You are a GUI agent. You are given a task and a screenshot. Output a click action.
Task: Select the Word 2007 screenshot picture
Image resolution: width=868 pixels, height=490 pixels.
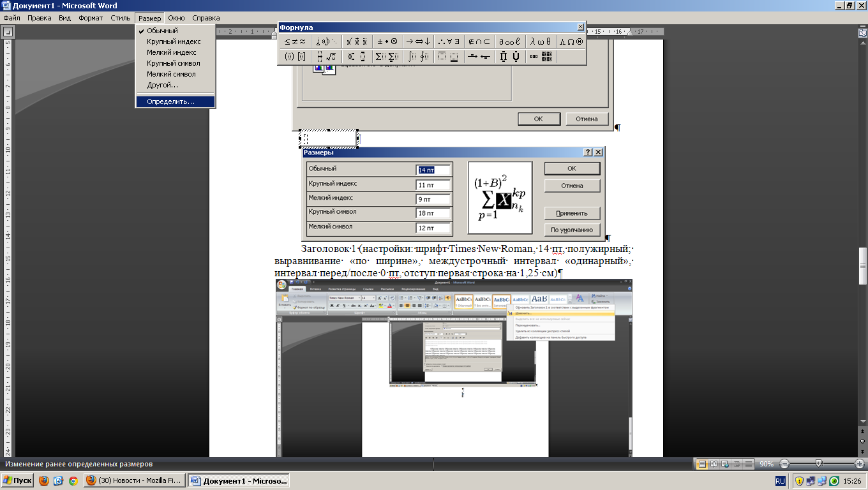pyautogui.click(x=454, y=368)
